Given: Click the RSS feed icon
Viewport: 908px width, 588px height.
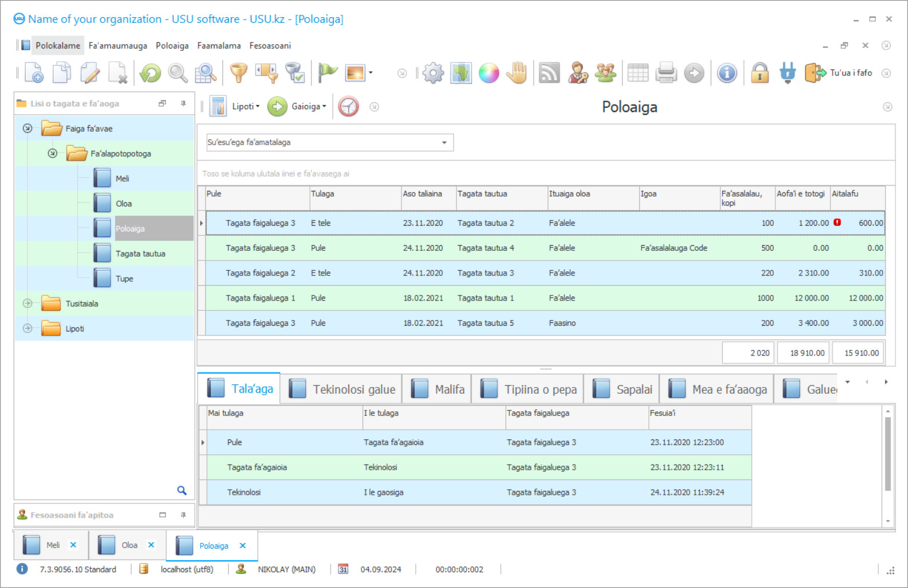Looking at the screenshot, I should (549, 73).
